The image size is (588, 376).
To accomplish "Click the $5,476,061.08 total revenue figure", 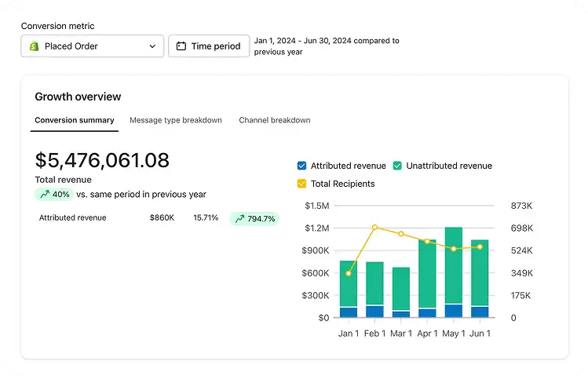I will [x=102, y=161].
